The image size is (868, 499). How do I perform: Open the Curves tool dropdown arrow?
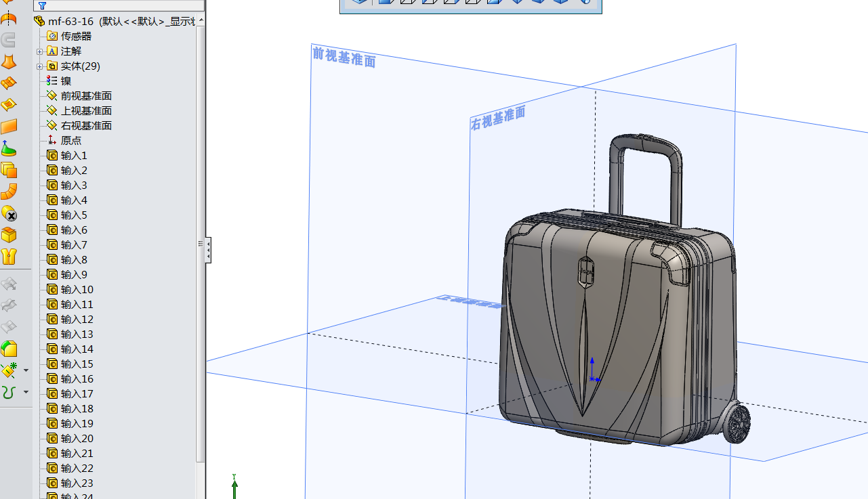[26, 392]
